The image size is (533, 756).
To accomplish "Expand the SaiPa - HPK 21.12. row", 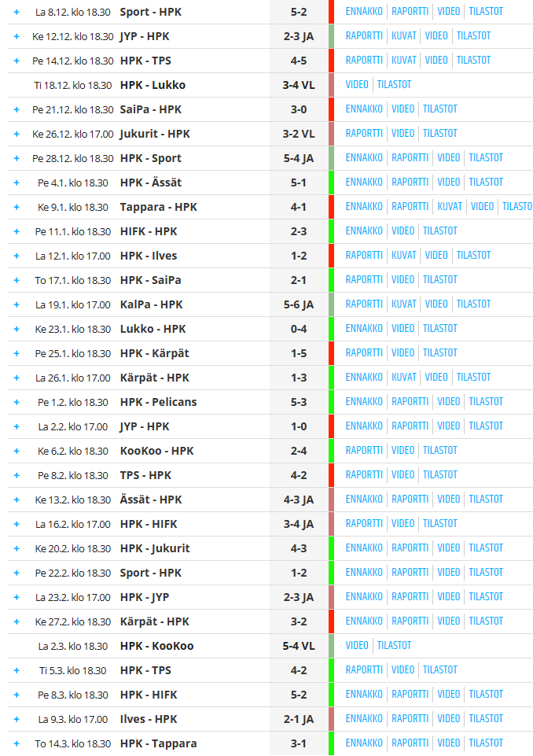I will [x=17, y=109].
